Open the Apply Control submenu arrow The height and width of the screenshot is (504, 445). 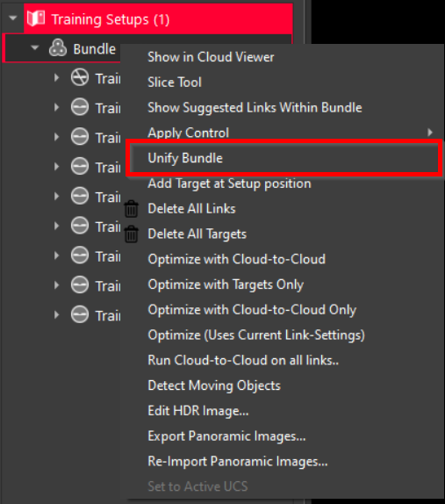pos(430,133)
